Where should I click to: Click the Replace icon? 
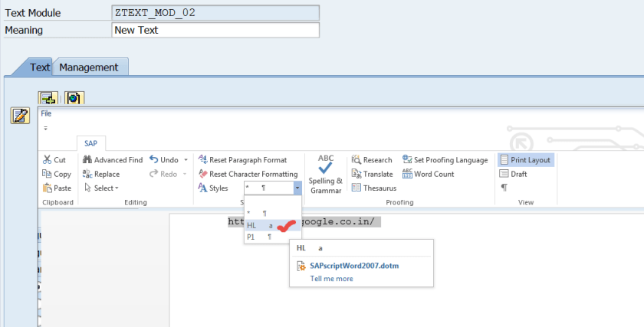click(x=87, y=174)
